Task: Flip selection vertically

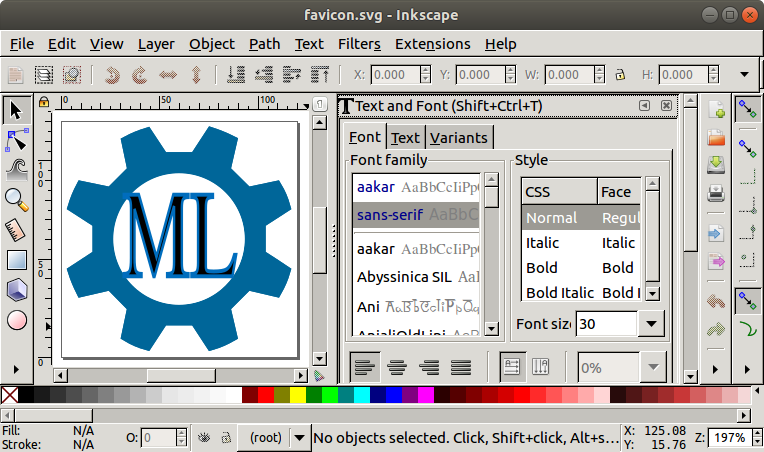Action: (x=196, y=75)
